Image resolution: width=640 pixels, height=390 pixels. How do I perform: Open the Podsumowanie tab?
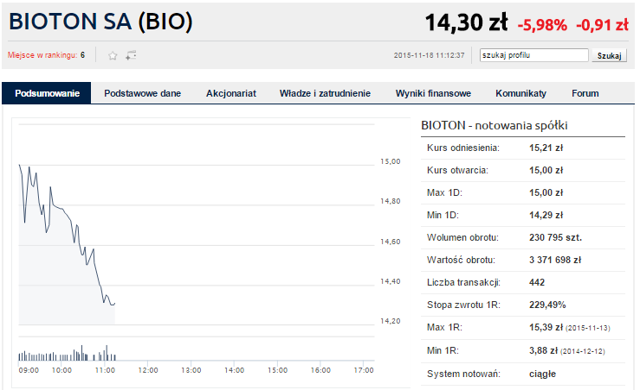[x=47, y=93]
